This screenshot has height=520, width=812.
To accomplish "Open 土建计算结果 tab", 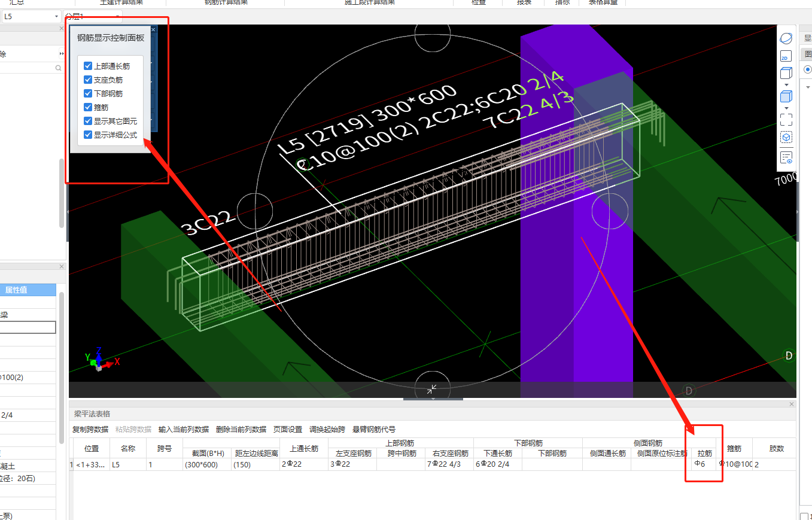I will (x=121, y=3).
